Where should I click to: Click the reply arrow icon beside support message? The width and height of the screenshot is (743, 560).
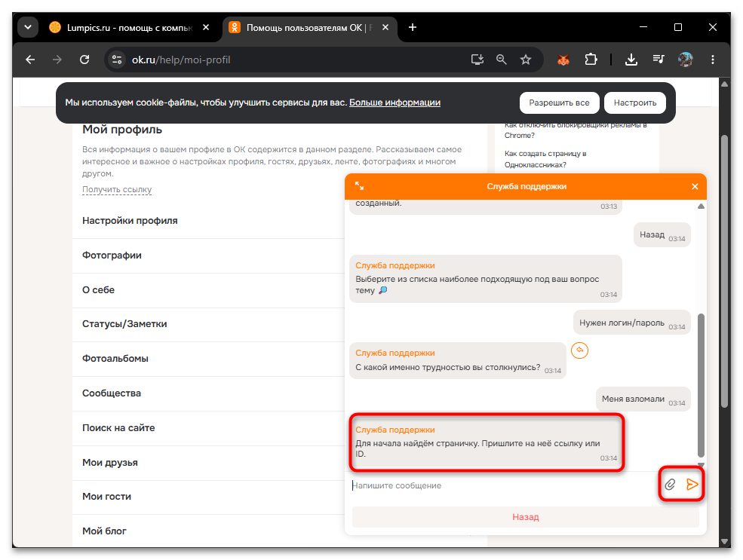(x=579, y=350)
